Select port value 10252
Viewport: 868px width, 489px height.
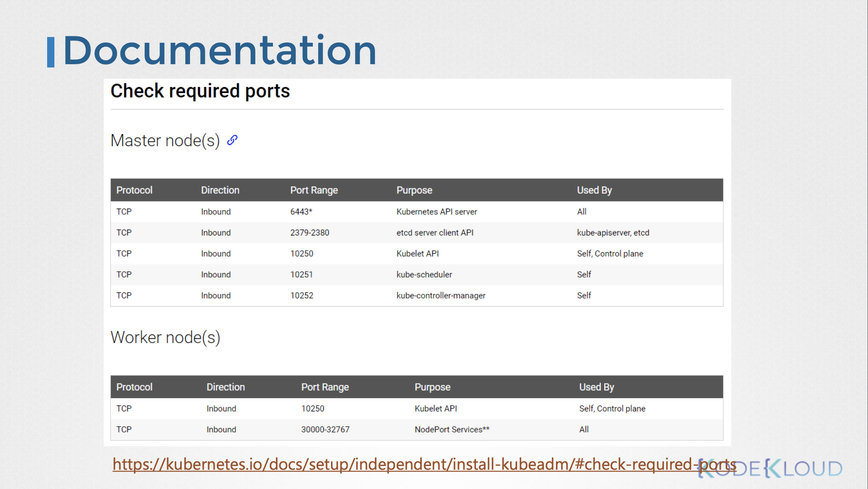coord(302,296)
